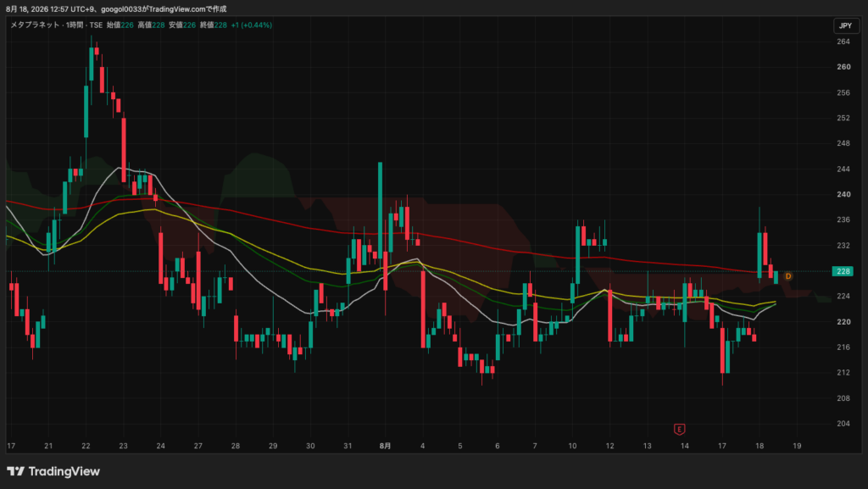
Task: Click the メタプラネット symbol title
Action: 35,25
